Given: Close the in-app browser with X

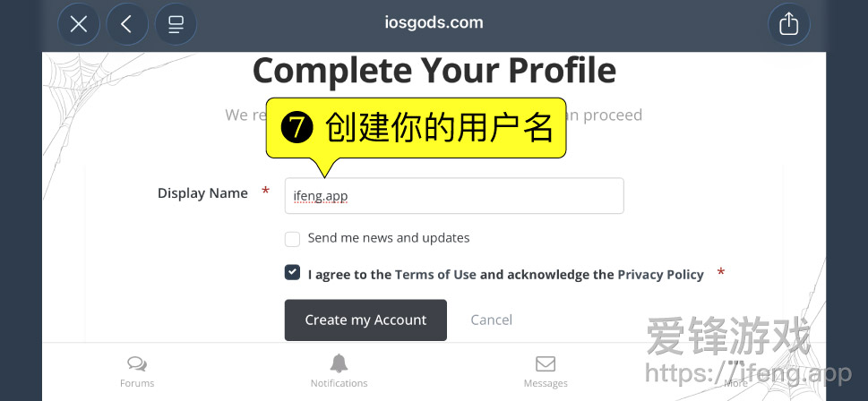Looking at the screenshot, I should click(x=79, y=25).
